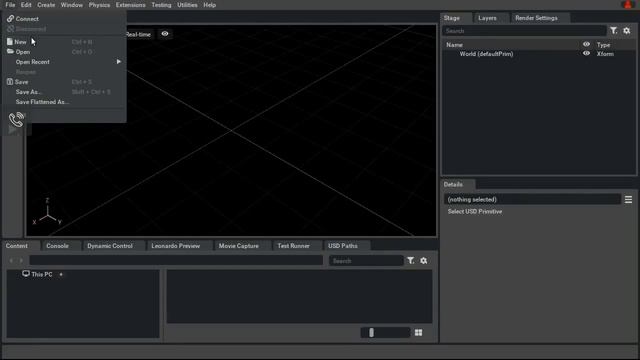The width and height of the screenshot is (640, 360).
Task: Open the Stage panel settings gear
Action: click(627, 31)
